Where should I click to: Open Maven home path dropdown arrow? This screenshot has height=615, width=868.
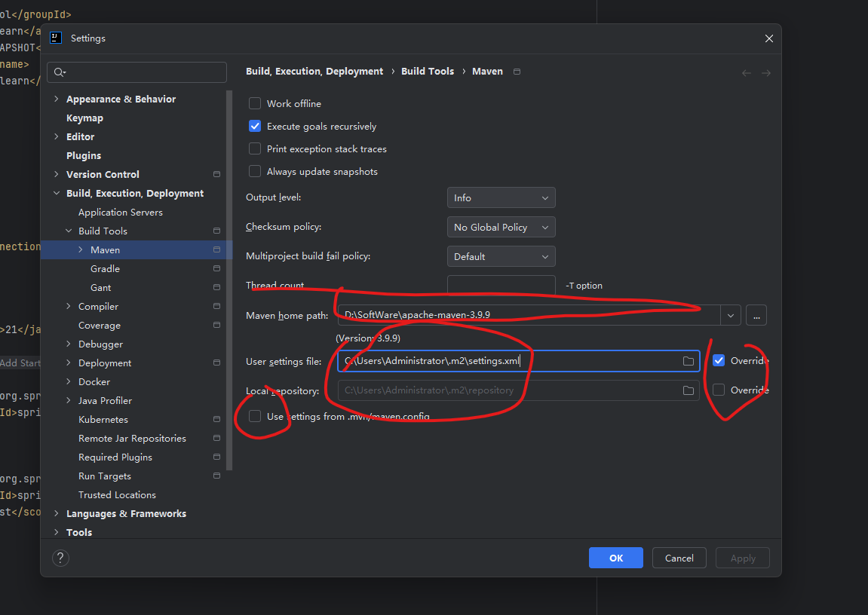pos(731,315)
